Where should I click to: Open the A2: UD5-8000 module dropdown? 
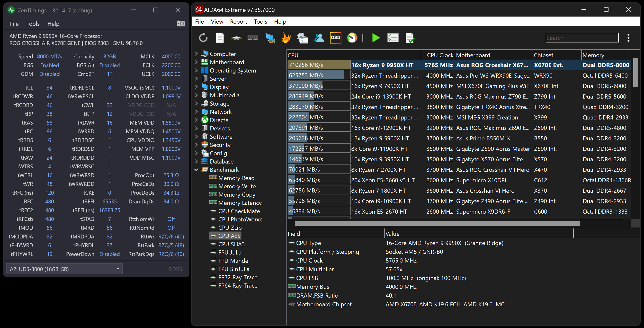click(64, 269)
